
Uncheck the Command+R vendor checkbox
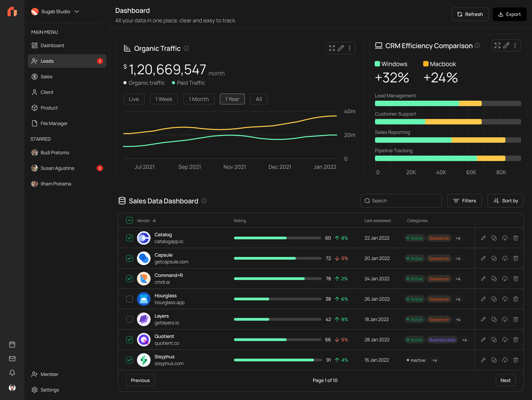pos(129,279)
